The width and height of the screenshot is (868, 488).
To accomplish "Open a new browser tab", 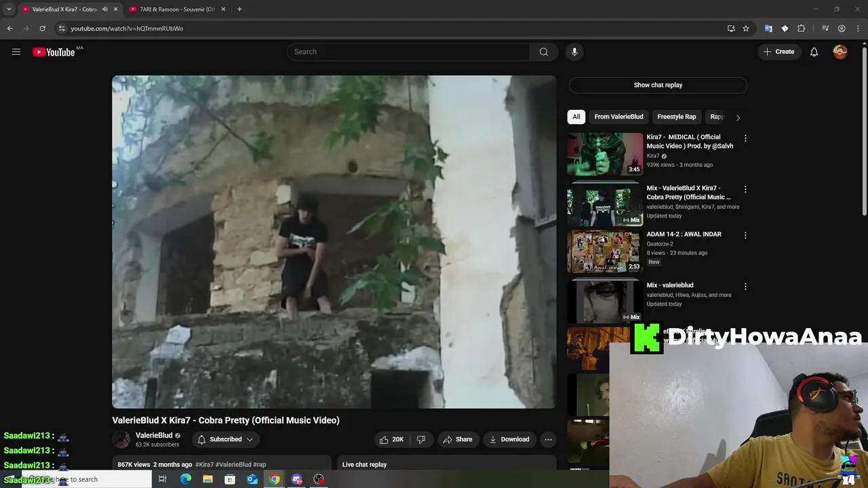I will [x=239, y=9].
